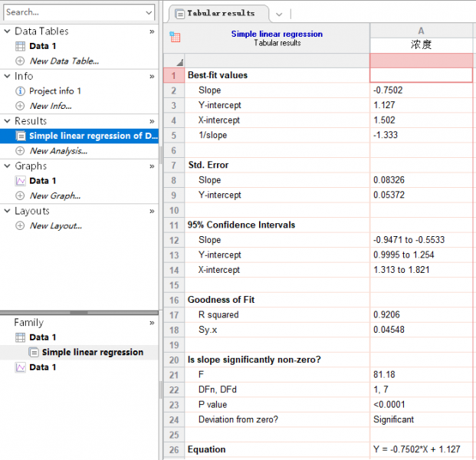Screen dimensions: 476x460
Task: Click the Data 1 table icon in Data Tables
Action: click(x=21, y=46)
